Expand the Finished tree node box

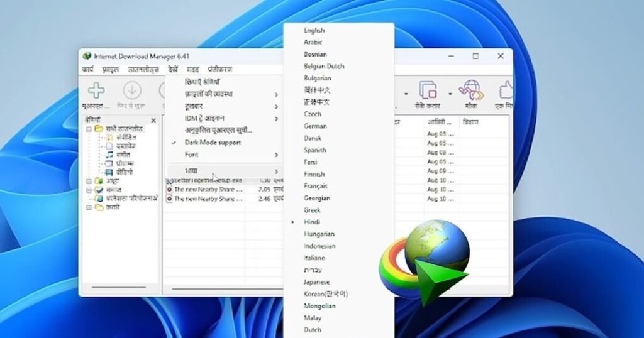click(89, 190)
